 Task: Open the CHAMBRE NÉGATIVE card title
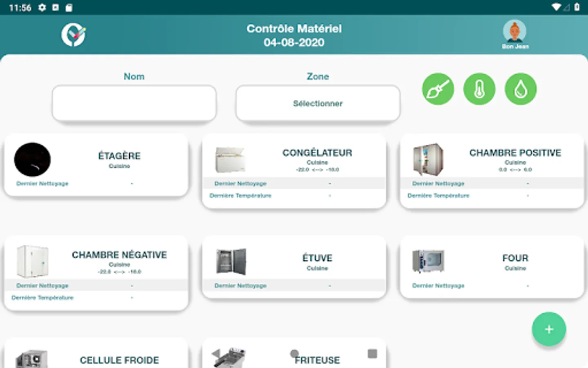click(x=119, y=255)
